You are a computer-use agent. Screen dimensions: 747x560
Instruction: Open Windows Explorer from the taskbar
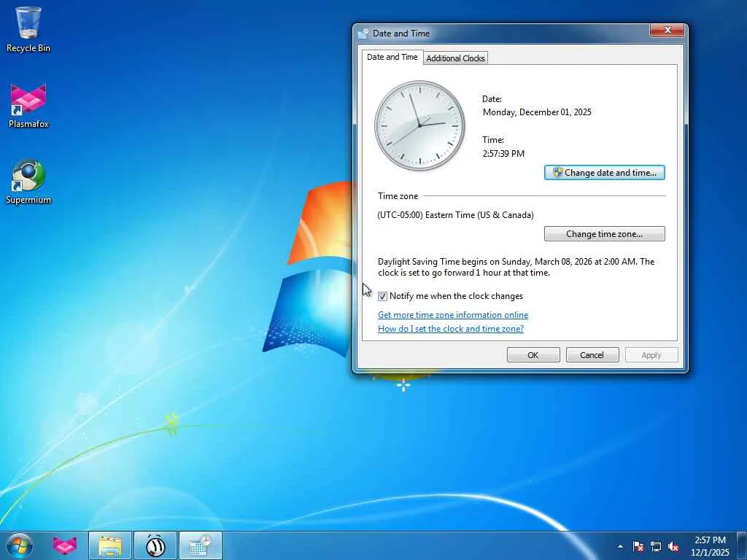tap(110, 545)
